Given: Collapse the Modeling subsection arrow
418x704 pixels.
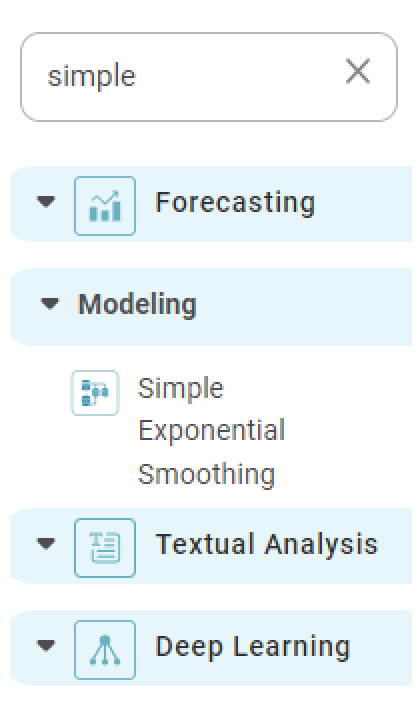Looking at the screenshot, I should click(x=49, y=304).
